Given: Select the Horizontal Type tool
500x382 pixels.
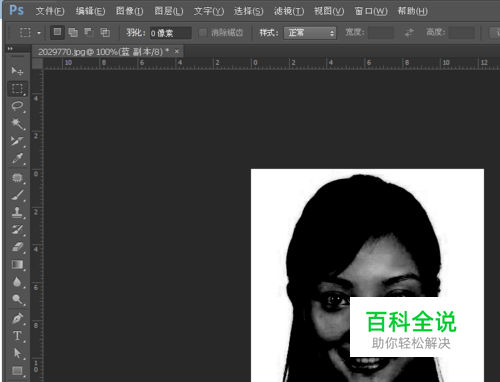Looking at the screenshot, I should pos(17,336).
